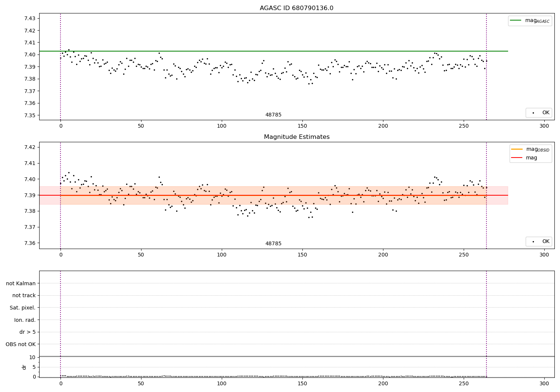
Task: Click the OK legend in the middle plot
Action: [x=539, y=241]
